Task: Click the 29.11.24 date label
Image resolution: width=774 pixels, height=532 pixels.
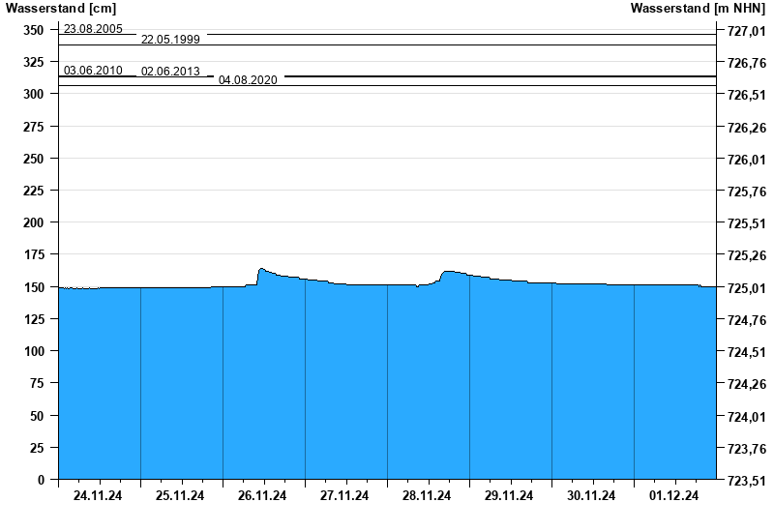Action: [509, 496]
